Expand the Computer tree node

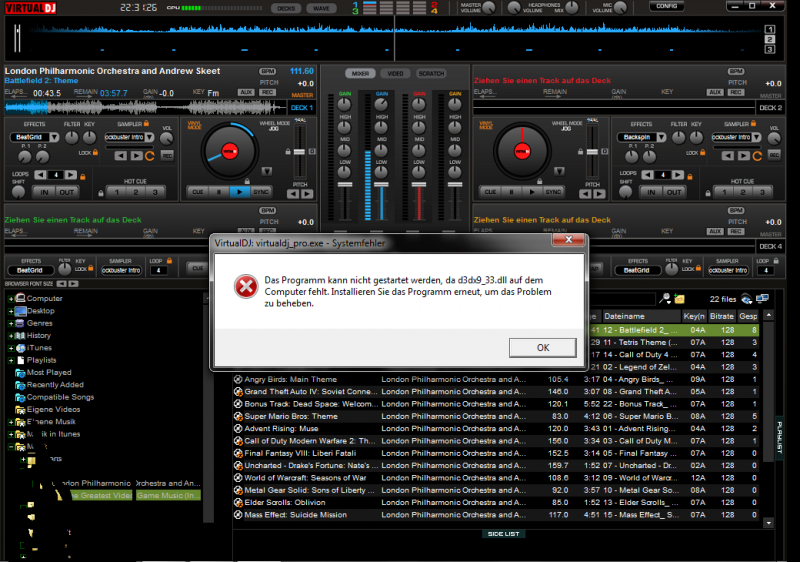11,299
